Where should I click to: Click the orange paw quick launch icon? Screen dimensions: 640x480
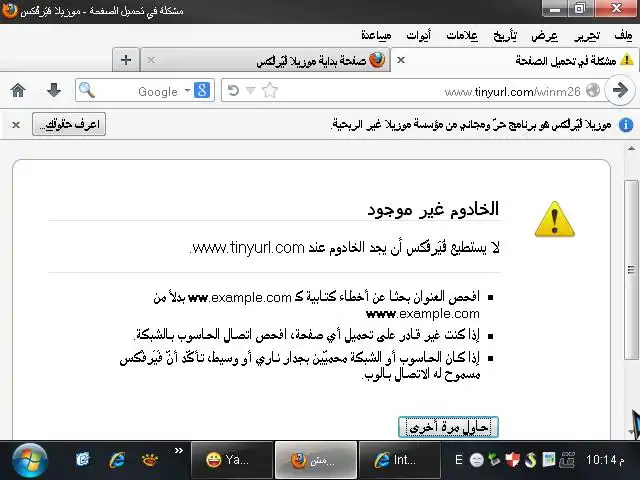(x=150, y=460)
